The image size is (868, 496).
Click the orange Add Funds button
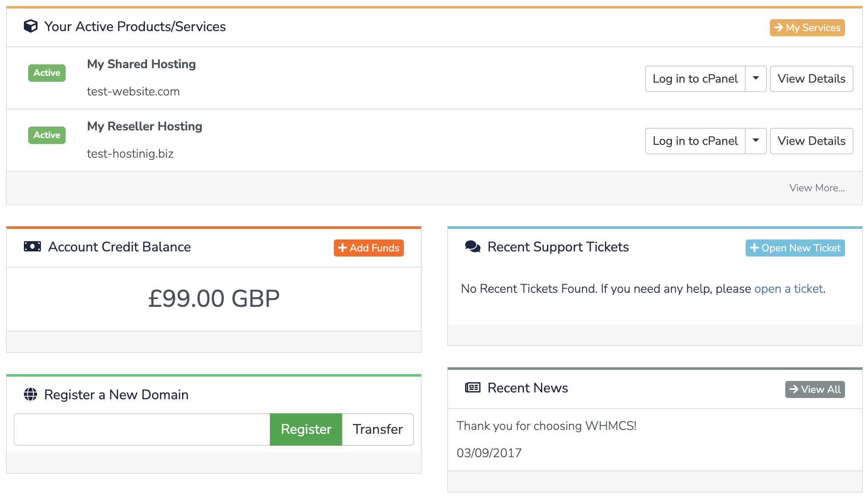(368, 248)
